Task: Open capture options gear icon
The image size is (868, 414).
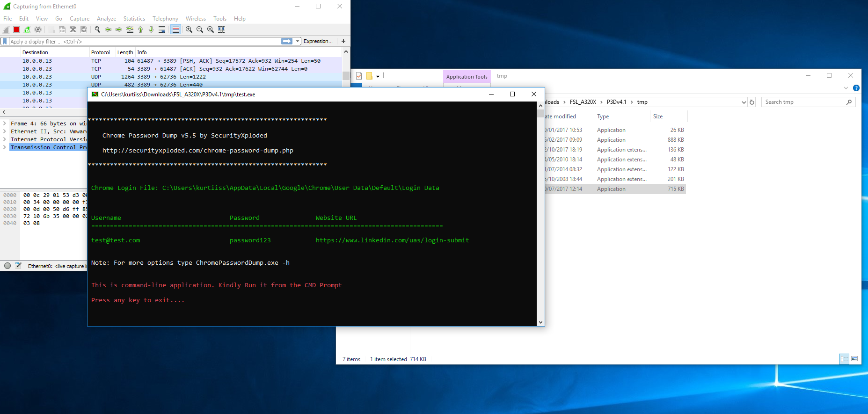Action: pos(38,29)
